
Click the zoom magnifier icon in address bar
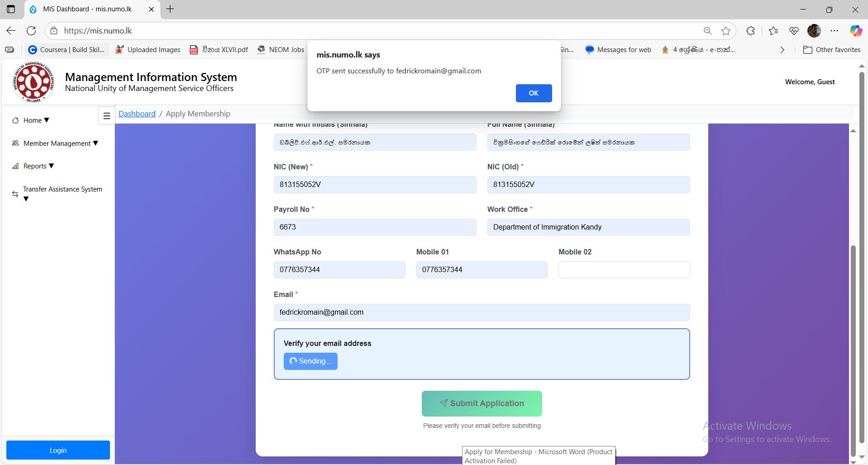[x=707, y=31]
